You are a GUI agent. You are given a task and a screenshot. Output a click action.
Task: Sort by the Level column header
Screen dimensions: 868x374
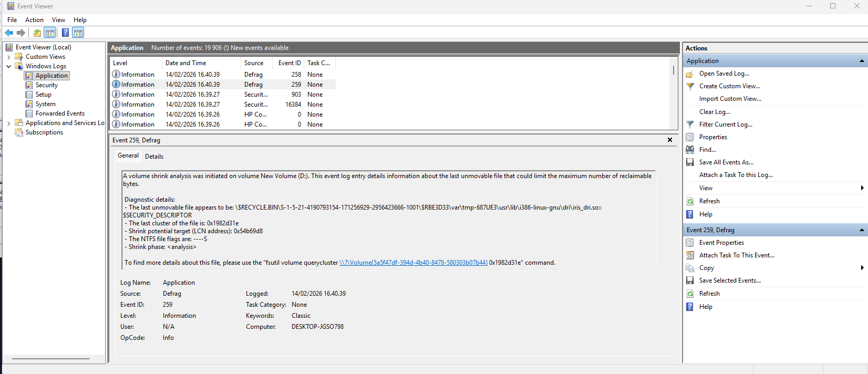coord(136,63)
